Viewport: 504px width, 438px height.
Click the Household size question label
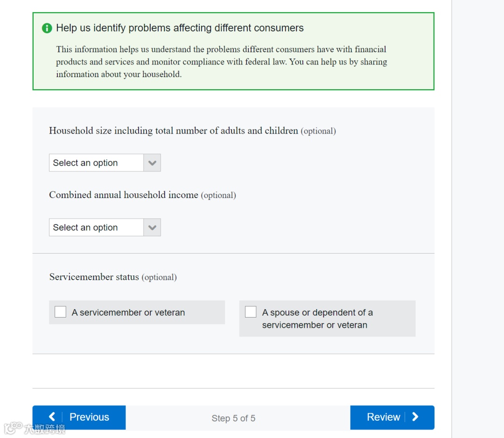click(174, 131)
